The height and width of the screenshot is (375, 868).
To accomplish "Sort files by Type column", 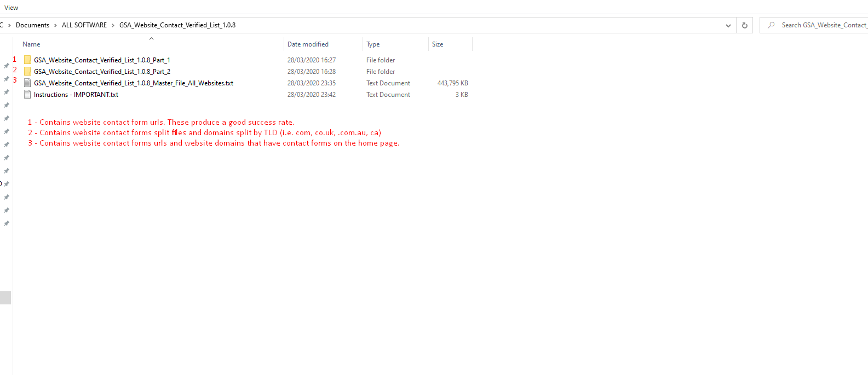I will click(373, 44).
